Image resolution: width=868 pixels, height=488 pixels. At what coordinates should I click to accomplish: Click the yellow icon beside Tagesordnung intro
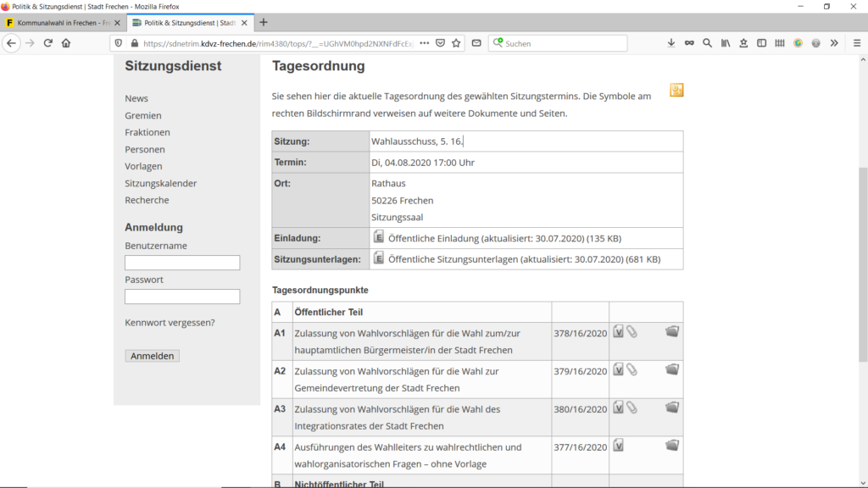pos(676,90)
